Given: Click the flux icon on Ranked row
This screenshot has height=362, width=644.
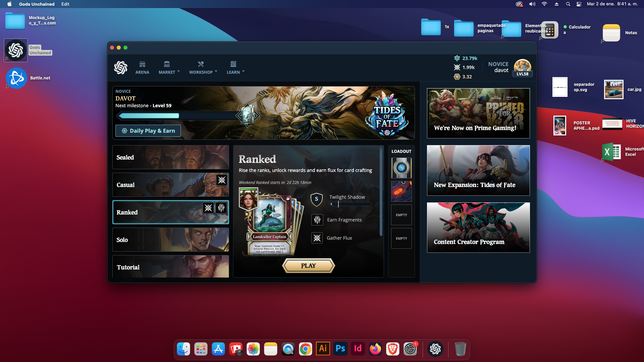Looking at the screenshot, I should (x=208, y=208).
